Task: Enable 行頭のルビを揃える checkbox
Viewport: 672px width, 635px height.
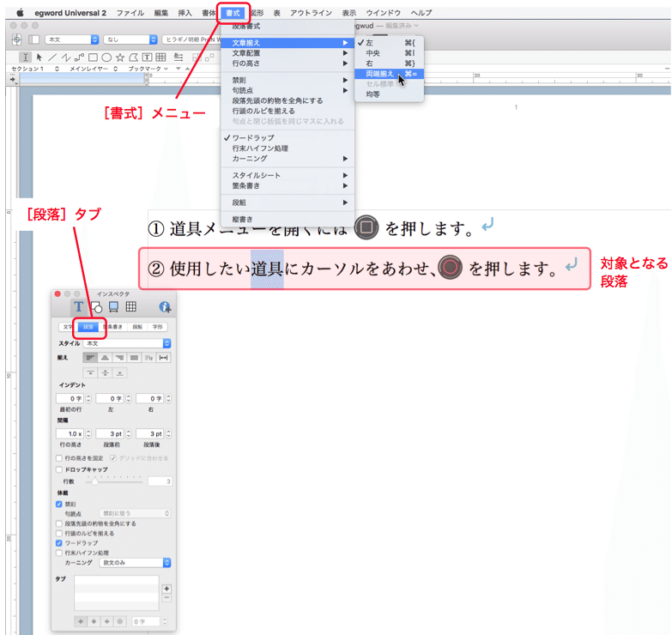Action: click(59, 534)
